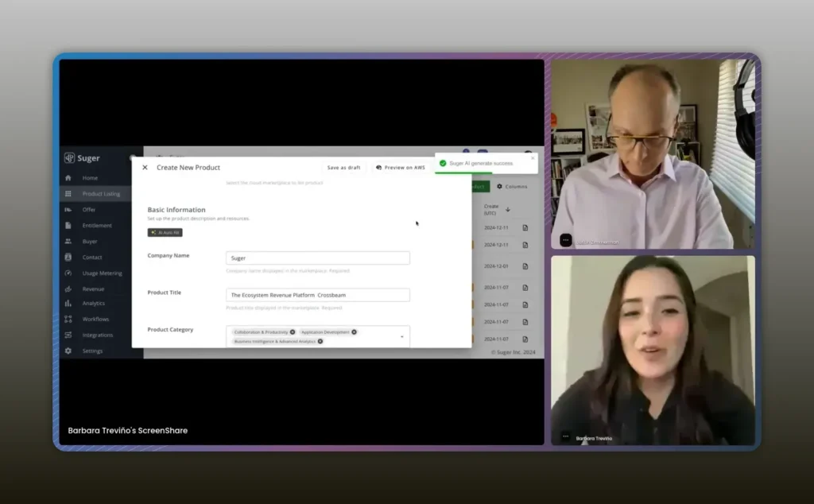The height and width of the screenshot is (504, 814).
Task: Open the Columns settings selector
Action: 511,187
